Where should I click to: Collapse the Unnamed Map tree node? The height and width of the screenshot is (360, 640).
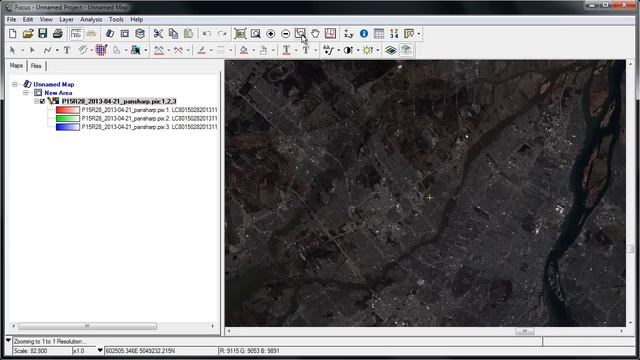(x=15, y=84)
